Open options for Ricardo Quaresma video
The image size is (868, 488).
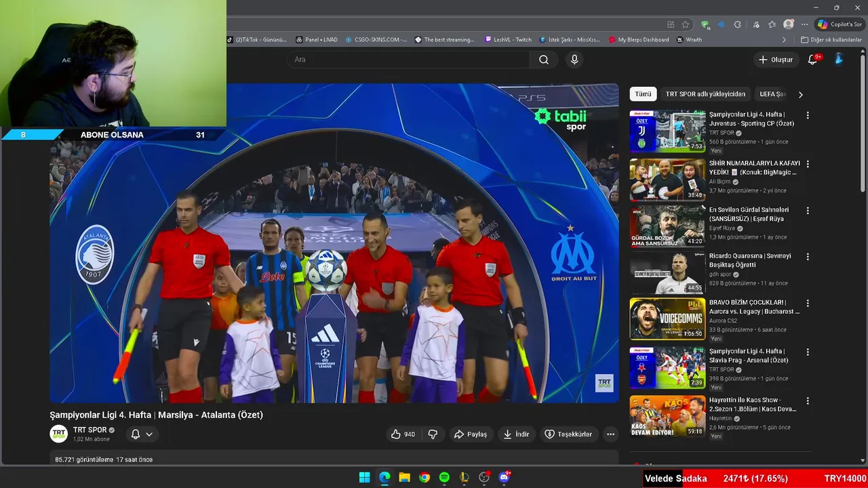tap(807, 257)
